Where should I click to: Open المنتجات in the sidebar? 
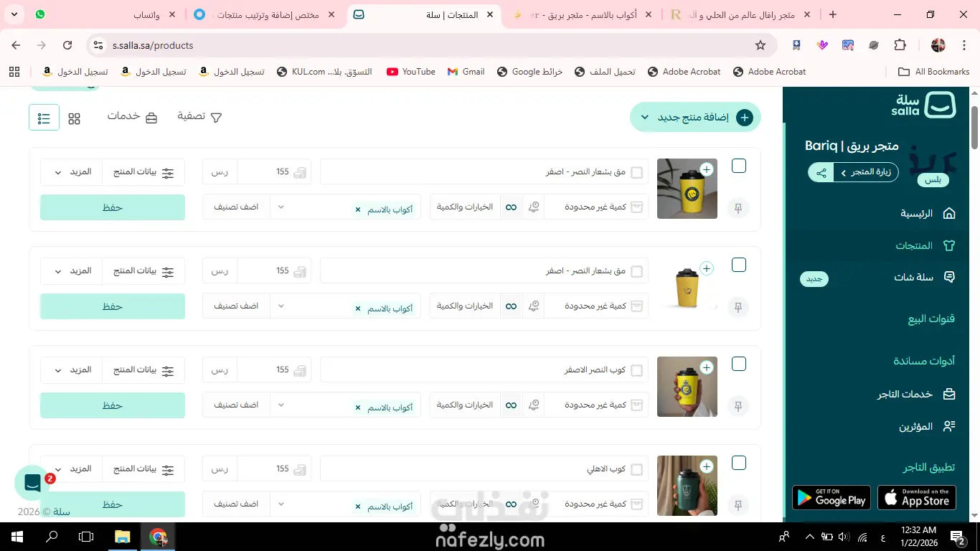pyautogui.click(x=925, y=245)
